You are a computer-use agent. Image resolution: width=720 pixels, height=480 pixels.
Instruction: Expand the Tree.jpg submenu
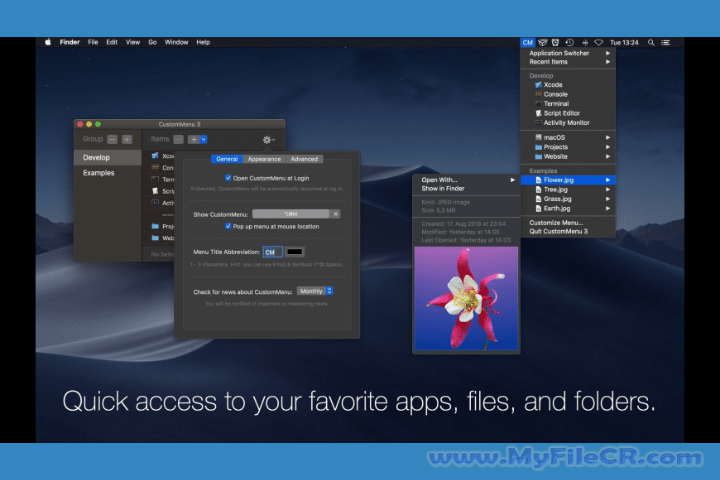click(568, 190)
